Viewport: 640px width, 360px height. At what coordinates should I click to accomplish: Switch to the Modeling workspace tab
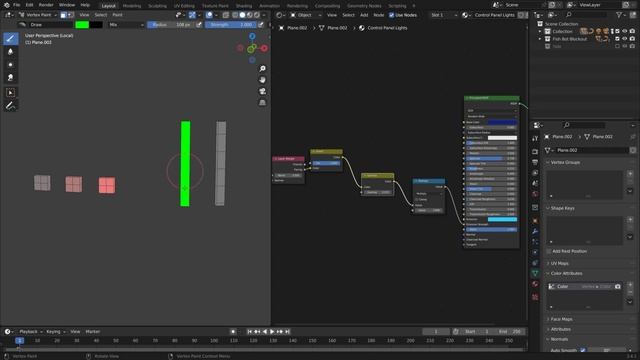pyautogui.click(x=131, y=6)
